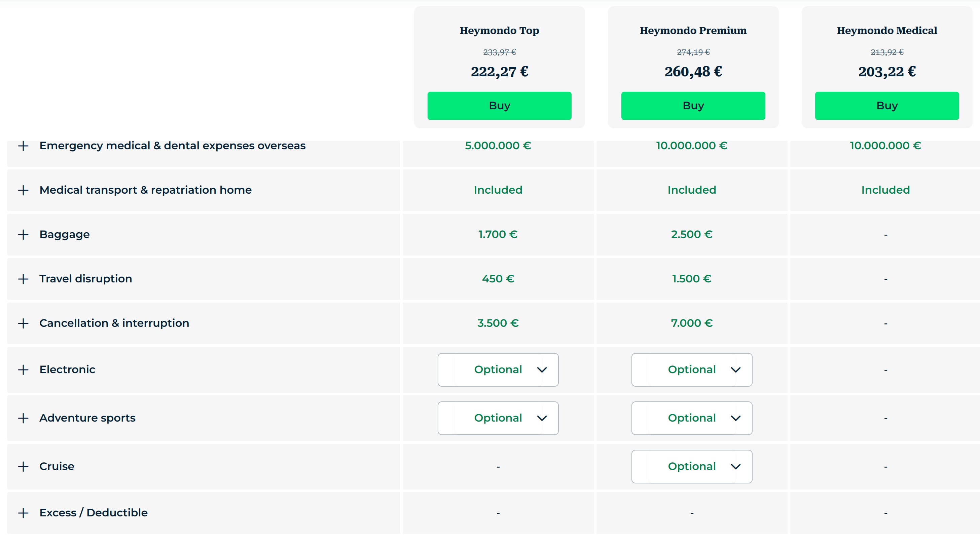Click the Heymondo Medical plan title
The width and height of the screenshot is (980, 548).
886,30
